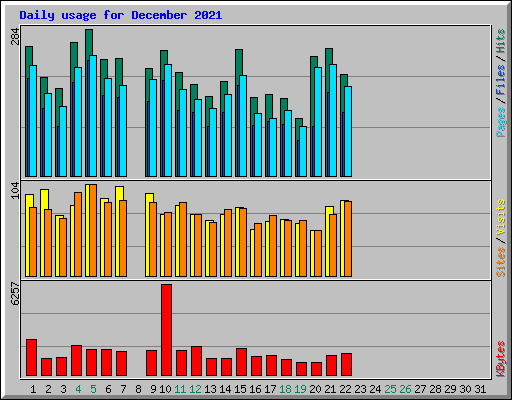Viewport: 512px width, 400px height.
Task: Click the red KBytes bar above day 1
Action: point(31,357)
